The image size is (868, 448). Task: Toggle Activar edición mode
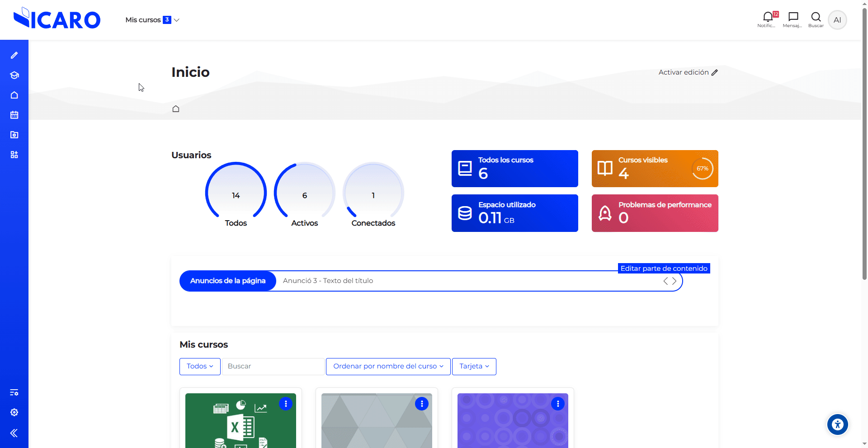[x=688, y=72]
